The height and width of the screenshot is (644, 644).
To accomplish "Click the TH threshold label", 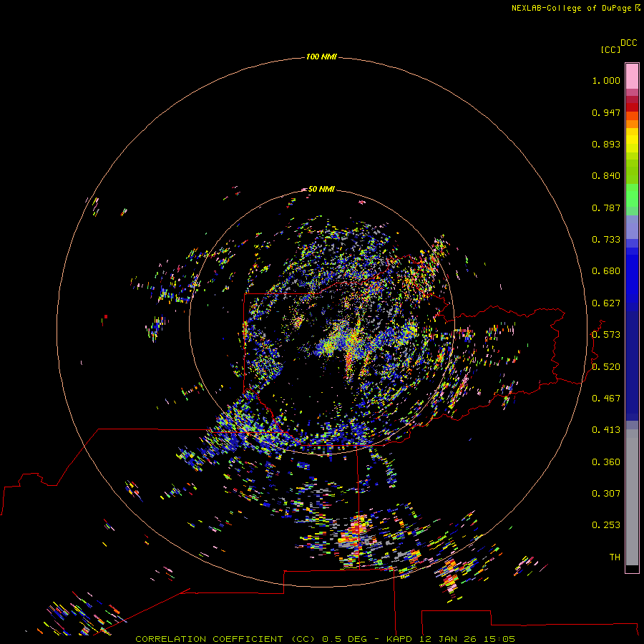I will pos(615,557).
